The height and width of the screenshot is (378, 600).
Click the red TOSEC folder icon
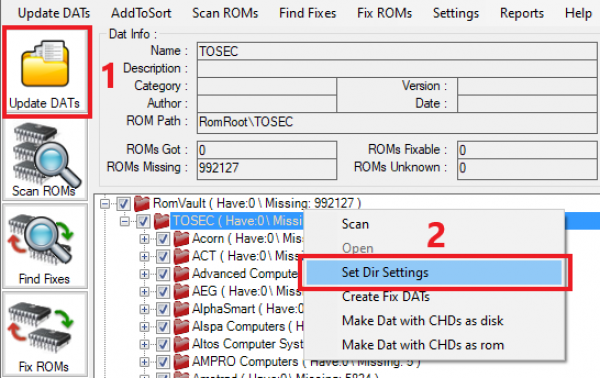(x=161, y=221)
